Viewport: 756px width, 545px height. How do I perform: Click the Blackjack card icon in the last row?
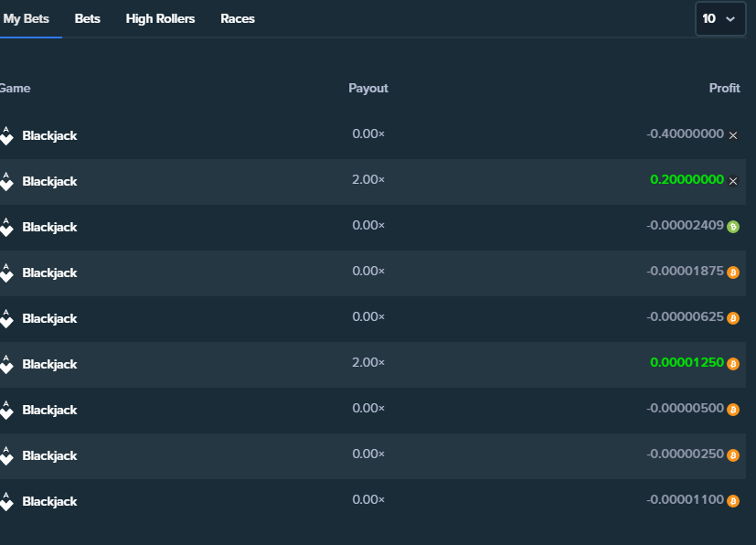6,501
